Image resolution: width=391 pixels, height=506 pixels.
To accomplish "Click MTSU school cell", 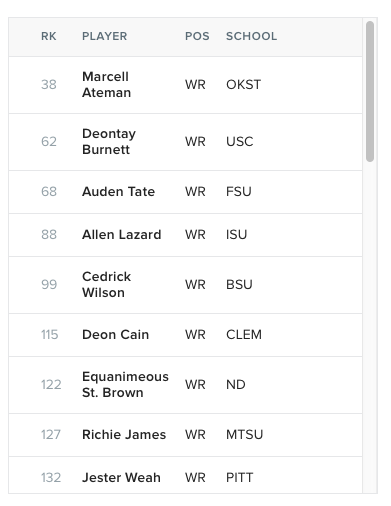I will click(x=245, y=435).
